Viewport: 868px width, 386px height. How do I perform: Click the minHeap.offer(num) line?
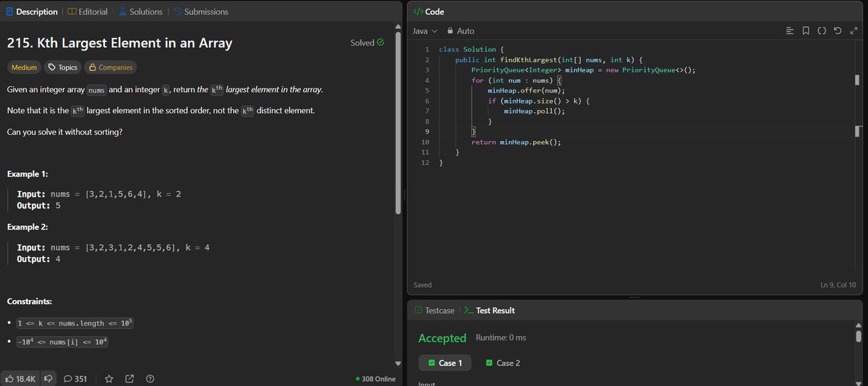tap(525, 91)
